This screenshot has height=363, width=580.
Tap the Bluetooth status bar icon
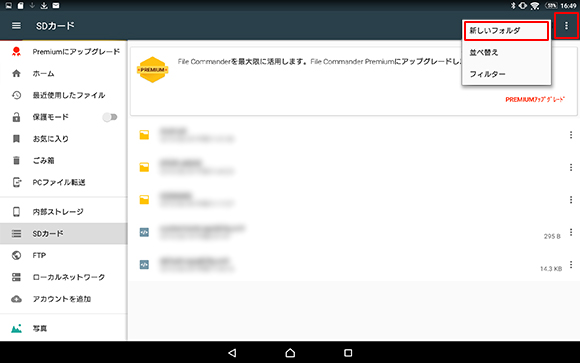(x=513, y=6)
